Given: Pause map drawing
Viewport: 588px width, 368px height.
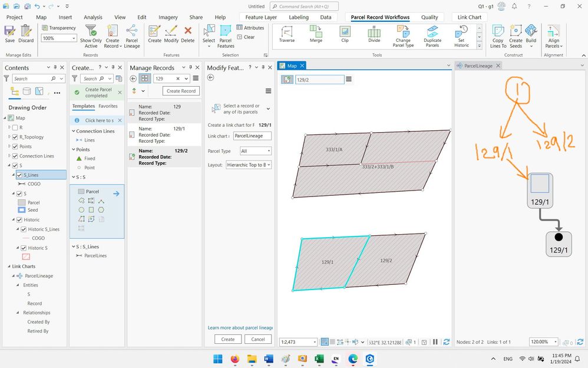Looking at the screenshot, I should 435,341.
